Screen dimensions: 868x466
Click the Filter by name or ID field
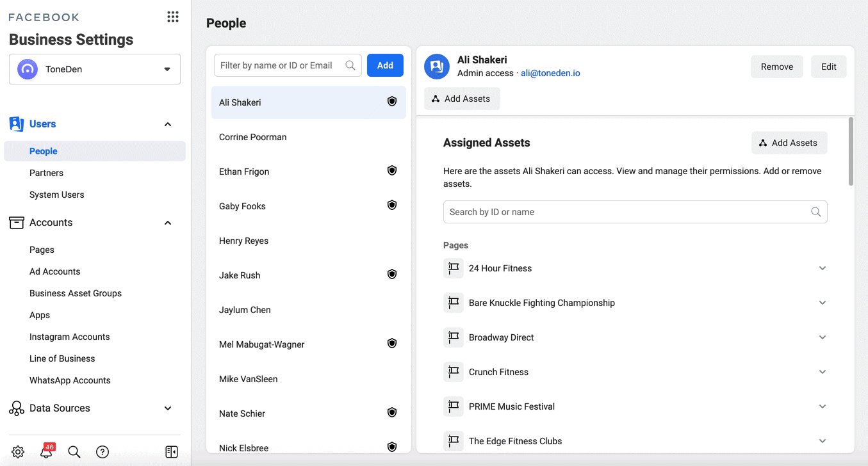coord(288,65)
